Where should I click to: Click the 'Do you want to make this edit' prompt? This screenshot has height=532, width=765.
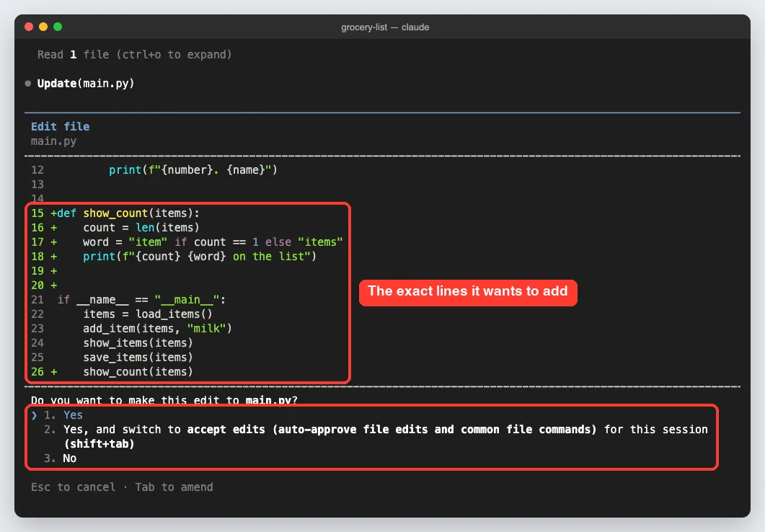[x=164, y=400]
